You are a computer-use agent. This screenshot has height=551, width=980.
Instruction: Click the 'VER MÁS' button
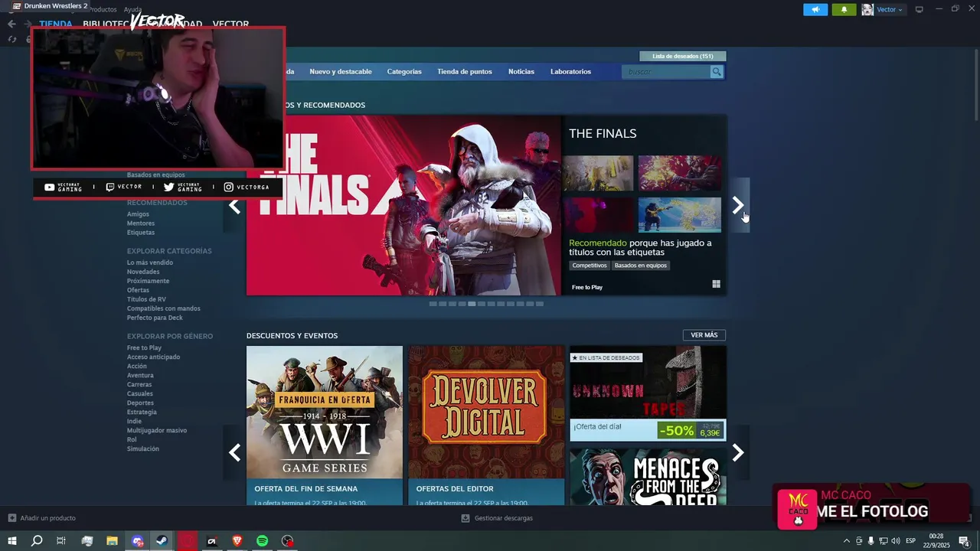coord(704,335)
